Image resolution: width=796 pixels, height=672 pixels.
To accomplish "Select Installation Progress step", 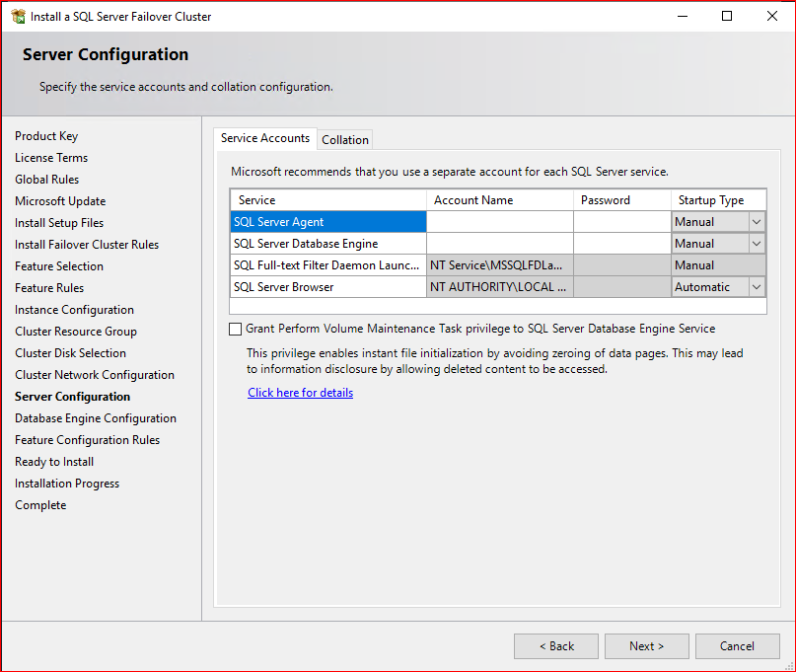I will [67, 484].
